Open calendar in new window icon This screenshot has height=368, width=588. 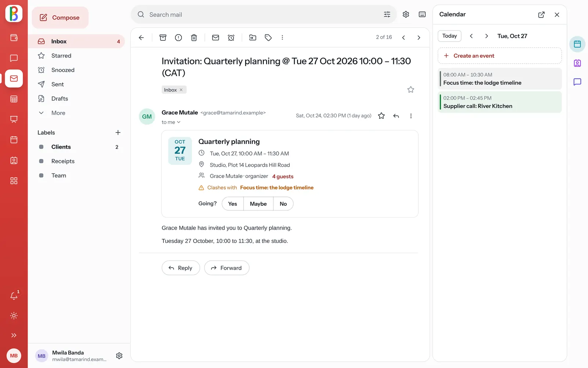(541, 15)
